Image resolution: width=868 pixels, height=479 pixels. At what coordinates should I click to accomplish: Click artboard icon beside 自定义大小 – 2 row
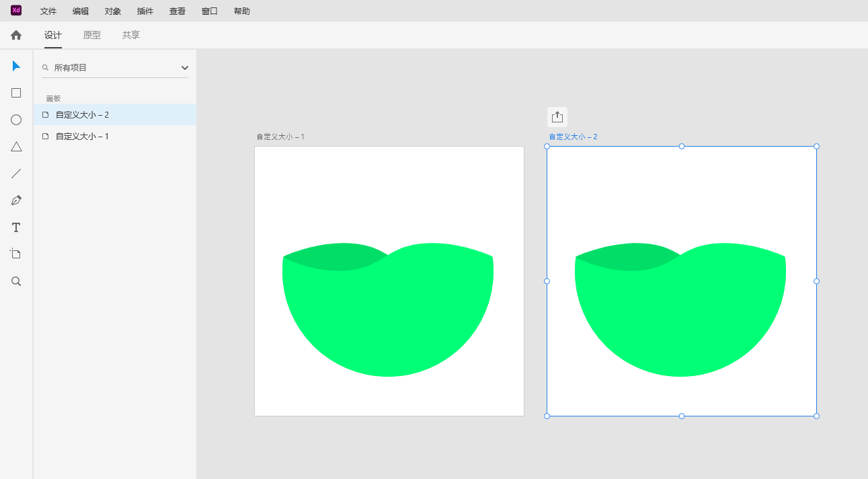click(x=46, y=115)
